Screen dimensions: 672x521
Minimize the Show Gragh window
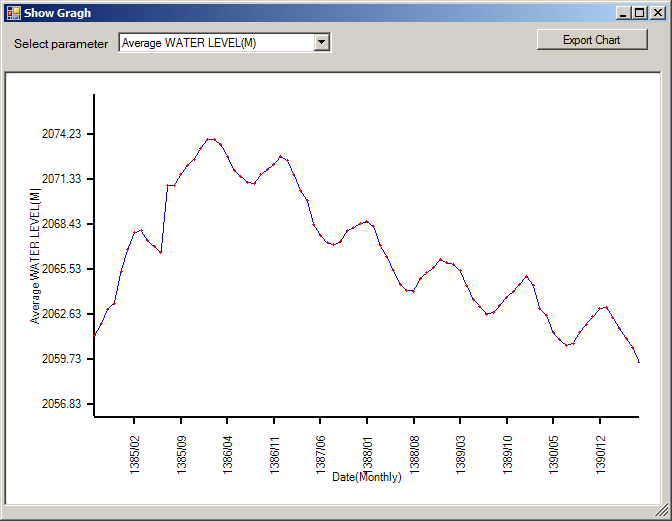tap(624, 13)
